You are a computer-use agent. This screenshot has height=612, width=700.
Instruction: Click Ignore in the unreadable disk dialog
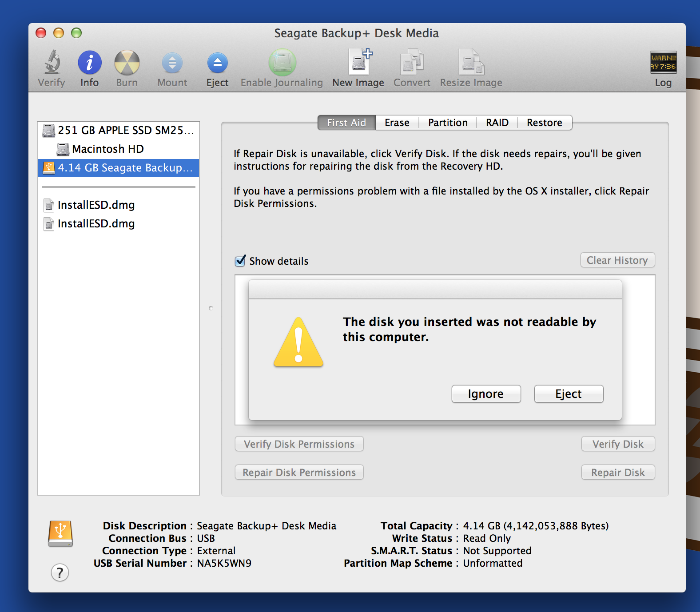tap(486, 394)
